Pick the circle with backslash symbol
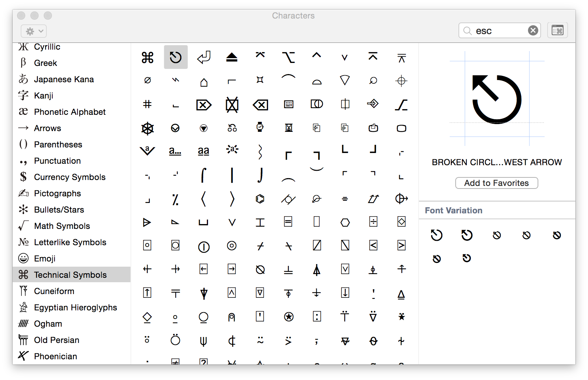 coord(260,270)
